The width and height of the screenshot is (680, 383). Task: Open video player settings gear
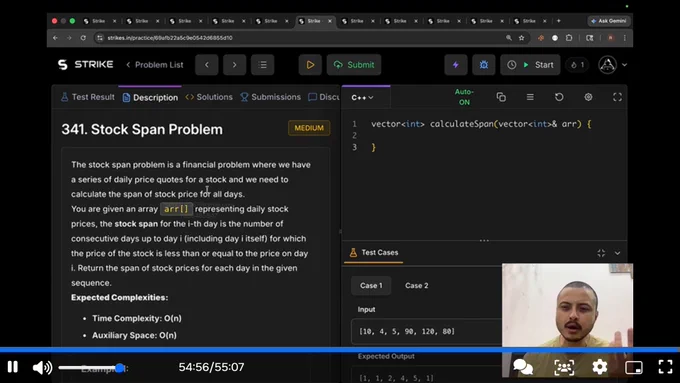(600, 367)
